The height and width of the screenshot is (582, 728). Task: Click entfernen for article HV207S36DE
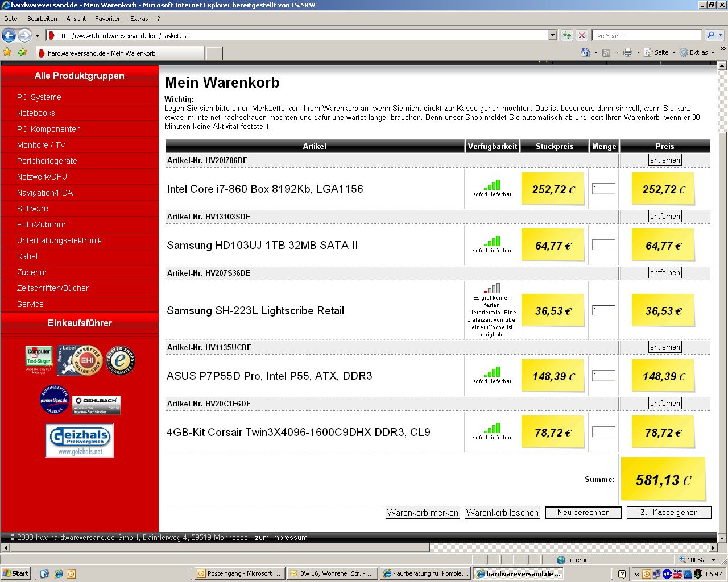click(665, 273)
